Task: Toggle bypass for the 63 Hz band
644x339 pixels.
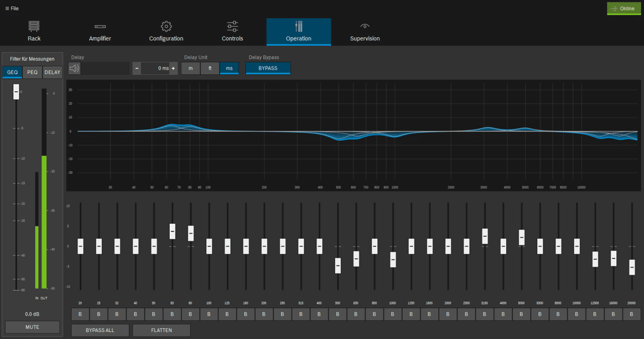Action: click(172, 313)
